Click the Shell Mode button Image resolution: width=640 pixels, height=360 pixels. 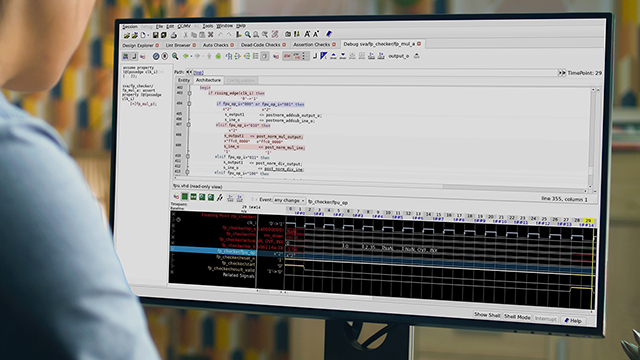coord(517,317)
